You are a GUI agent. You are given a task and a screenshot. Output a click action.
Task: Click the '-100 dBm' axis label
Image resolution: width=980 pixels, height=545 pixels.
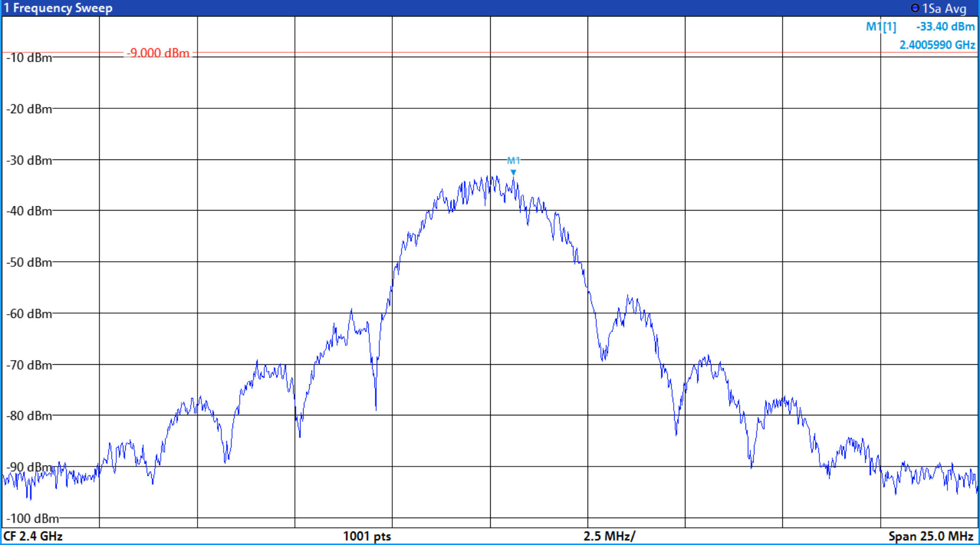coord(33,519)
